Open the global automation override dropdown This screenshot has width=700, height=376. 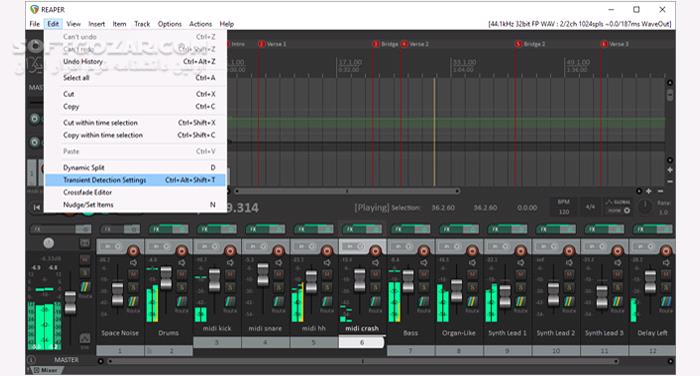click(x=618, y=206)
